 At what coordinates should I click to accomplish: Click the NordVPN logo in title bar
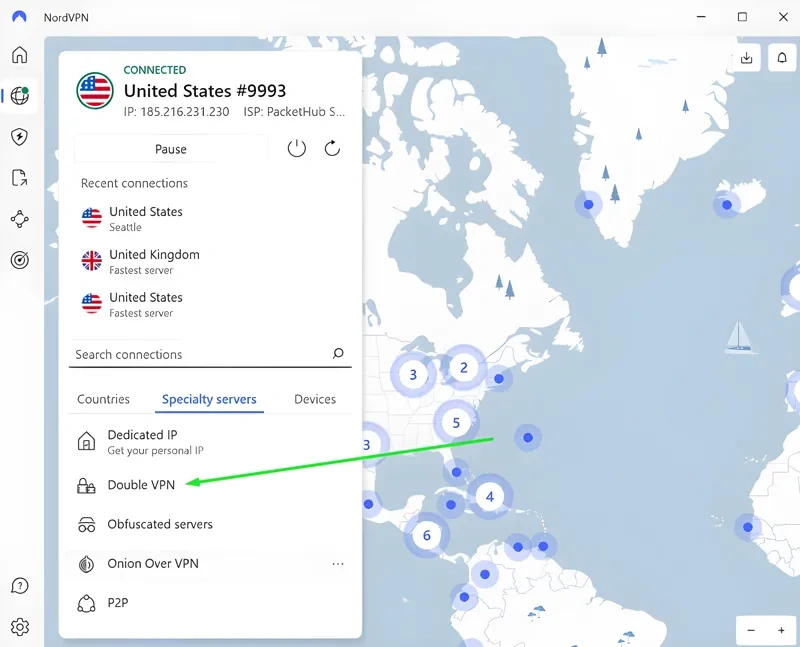coord(19,17)
